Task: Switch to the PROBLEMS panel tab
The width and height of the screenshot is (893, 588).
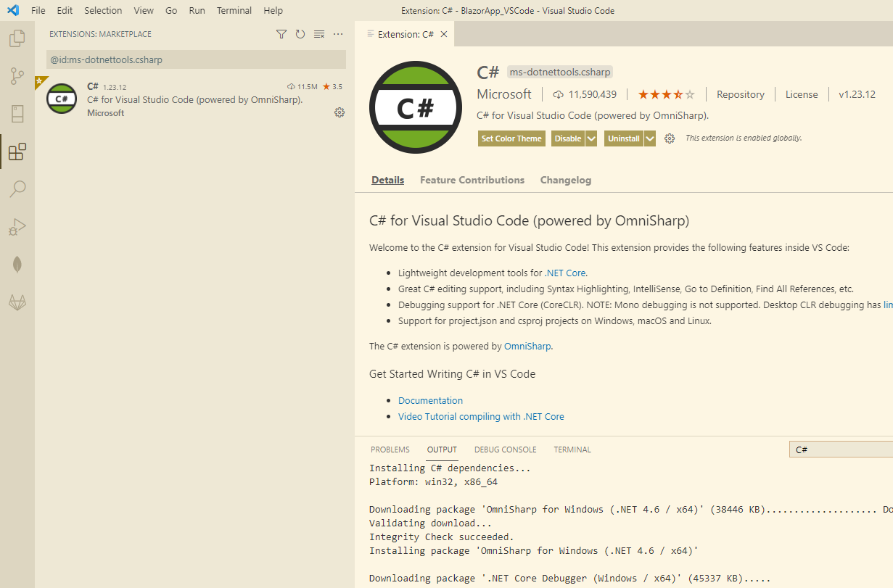Action: [x=390, y=450]
